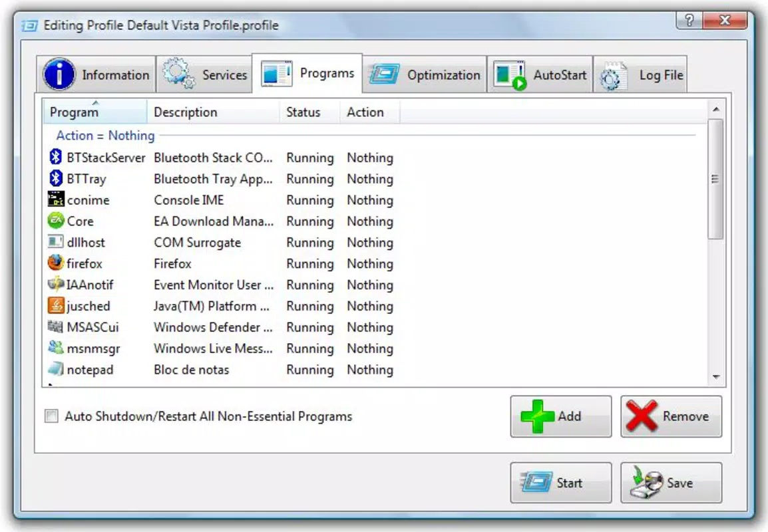Select the 'Console IME' description
This screenshot has height=532, width=768.
coord(188,199)
